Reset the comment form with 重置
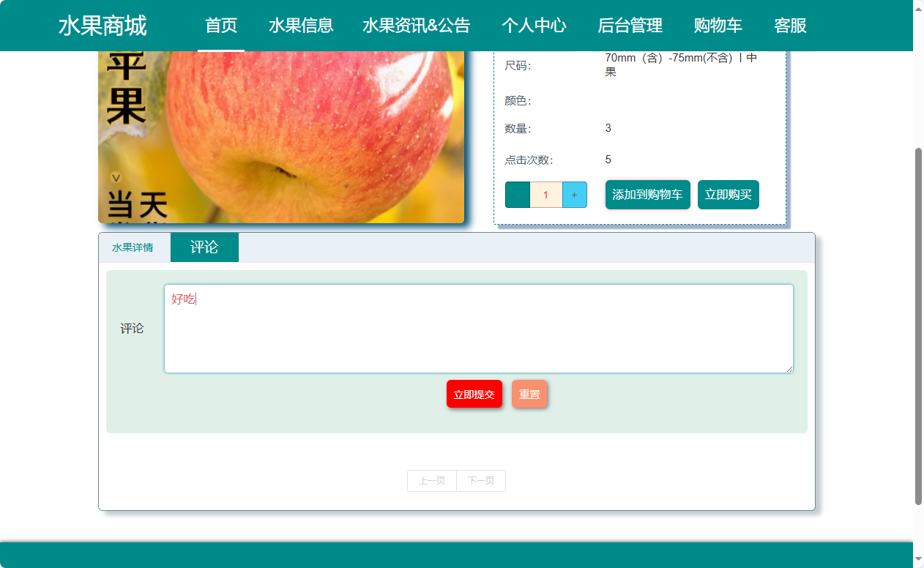 click(x=529, y=394)
